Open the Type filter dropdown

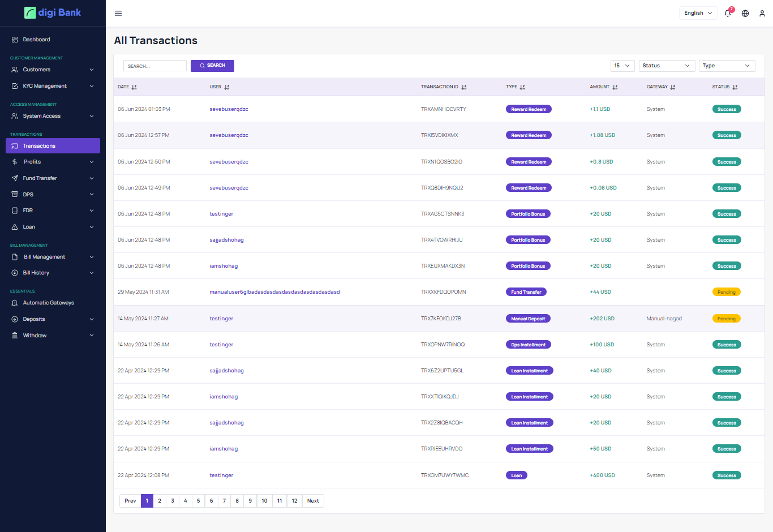click(727, 66)
